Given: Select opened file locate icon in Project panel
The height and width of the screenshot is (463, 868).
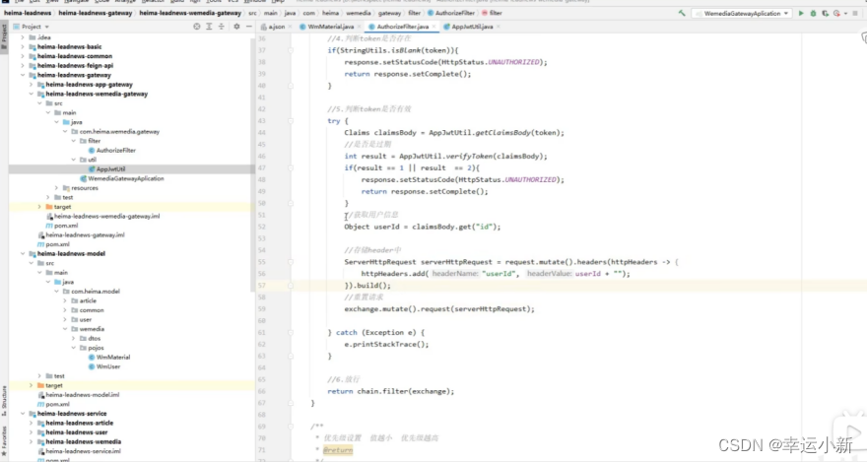Looking at the screenshot, I should (196, 27).
